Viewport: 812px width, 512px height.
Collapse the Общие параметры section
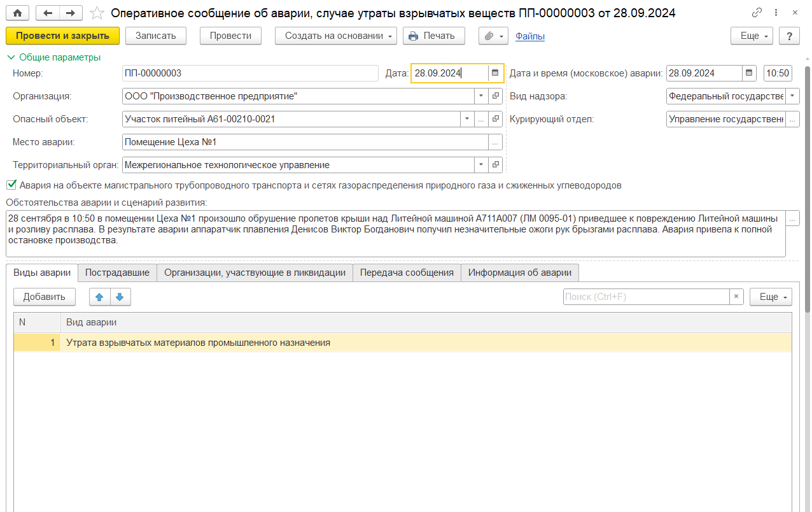[10, 57]
